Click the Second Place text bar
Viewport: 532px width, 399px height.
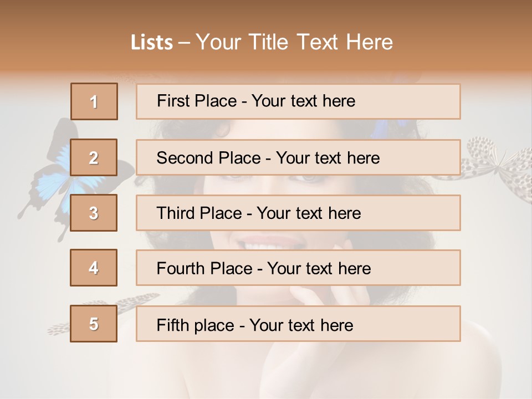[x=298, y=157]
